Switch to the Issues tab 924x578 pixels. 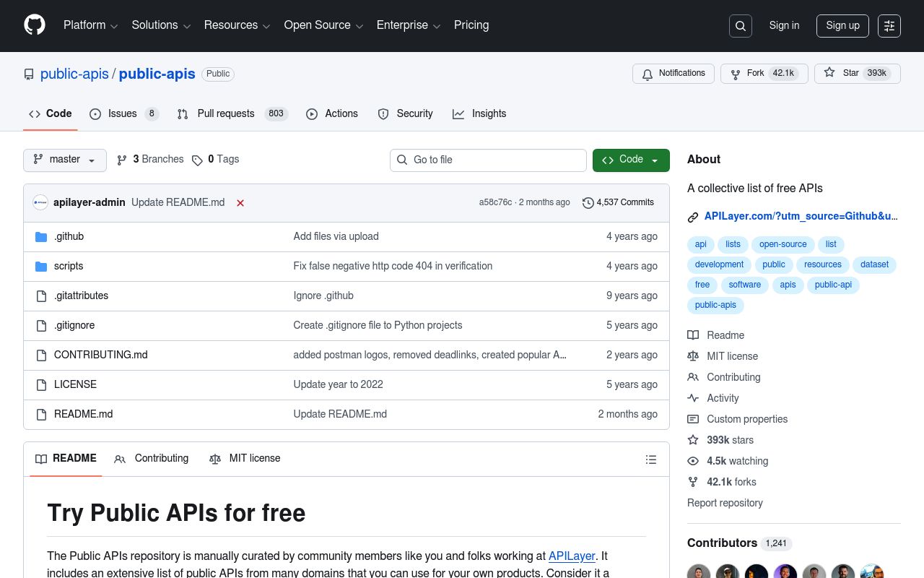[122, 113]
